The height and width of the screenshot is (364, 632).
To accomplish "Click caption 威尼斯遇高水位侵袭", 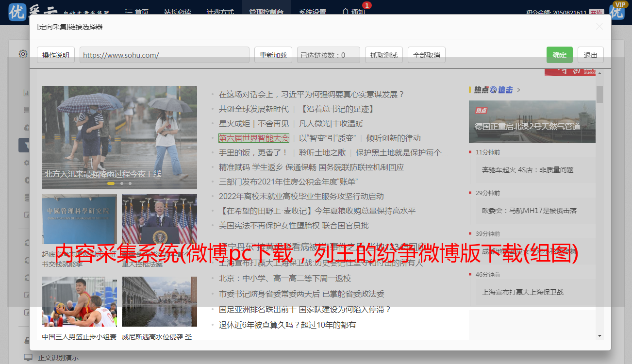I will pos(157,336).
